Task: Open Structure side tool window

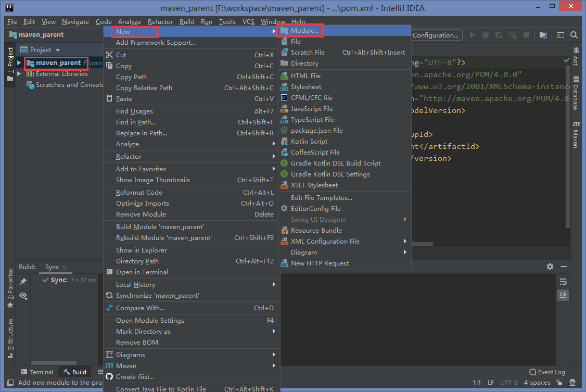Action: [x=10, y=338]
